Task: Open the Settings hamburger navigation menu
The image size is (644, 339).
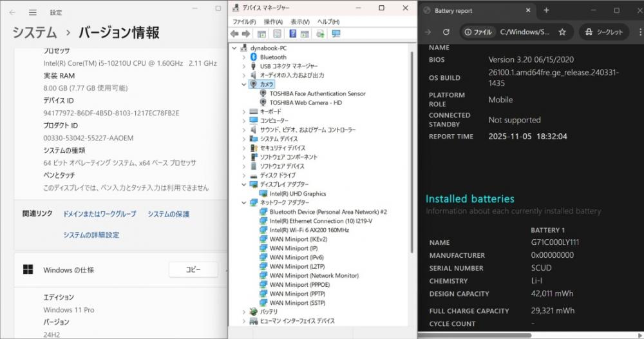Action: [x=33, y=12]
